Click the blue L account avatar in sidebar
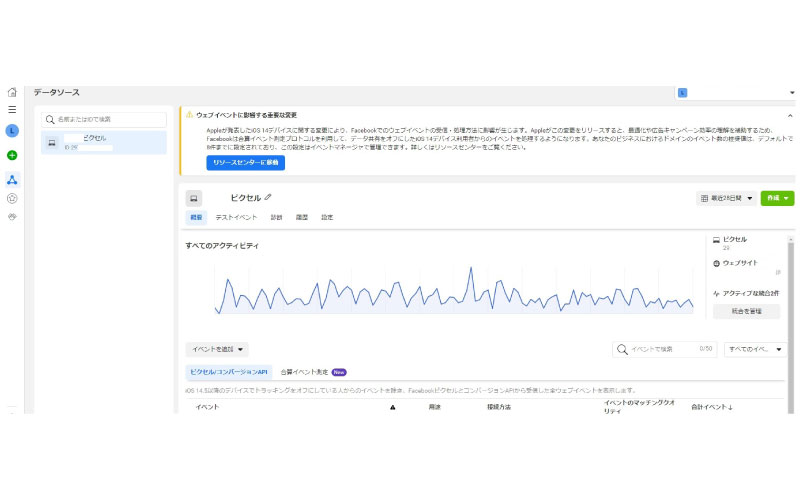Viewport: 800px width, 500px height. pos(12,131)
